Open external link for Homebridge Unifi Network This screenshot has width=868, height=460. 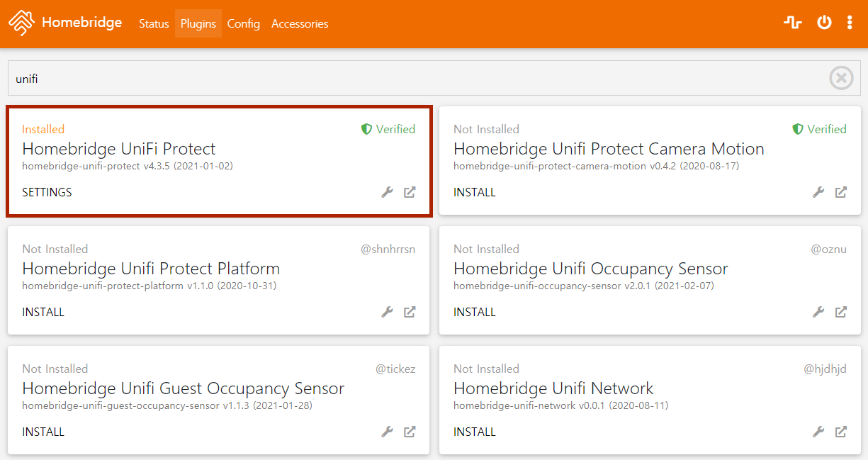pos(840,432)
